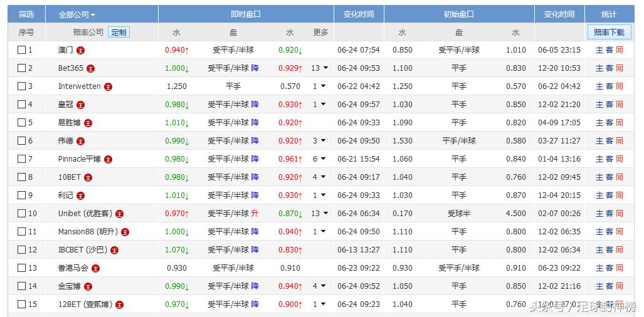Open the 主 stats link in 利记 row
The width and height of the screenshot is (644, 317).
point(599,195)
